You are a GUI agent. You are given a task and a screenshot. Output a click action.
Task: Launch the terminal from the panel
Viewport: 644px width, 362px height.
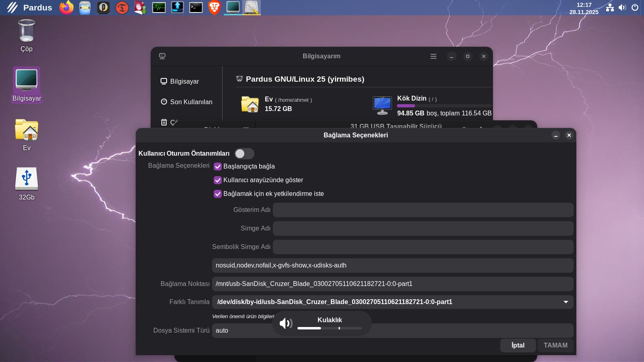(196, 7)
